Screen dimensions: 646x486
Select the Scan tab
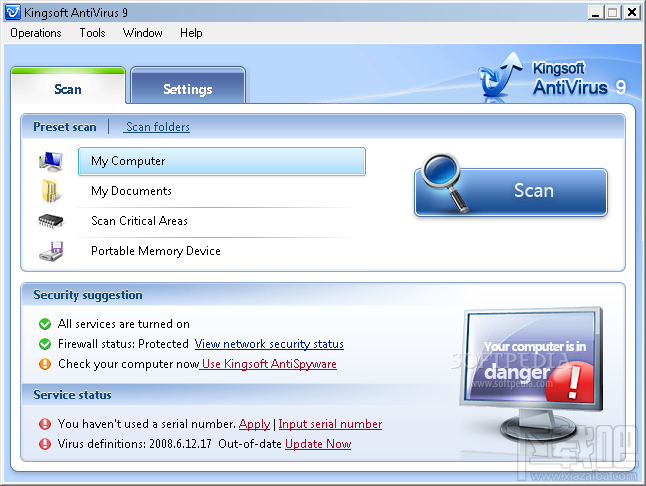pyautogui.click(x=68, y=86)
